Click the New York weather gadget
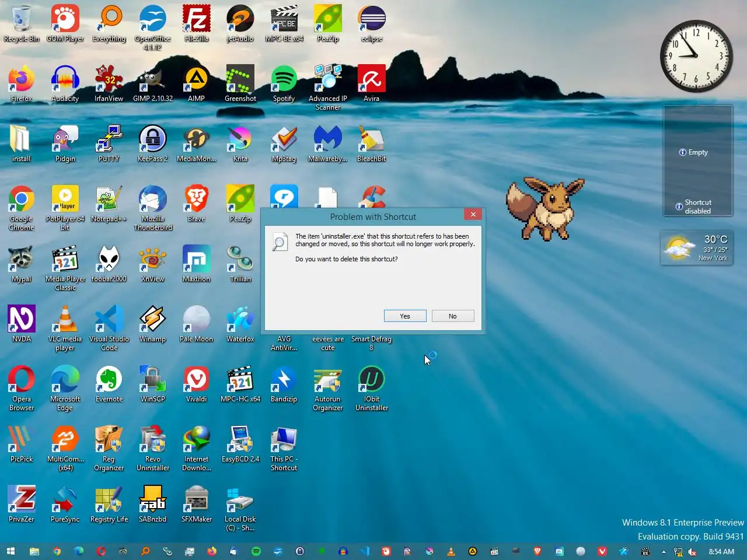Image resolution: width=747 pixels, height=560 pixels. [x=696, y=248]
